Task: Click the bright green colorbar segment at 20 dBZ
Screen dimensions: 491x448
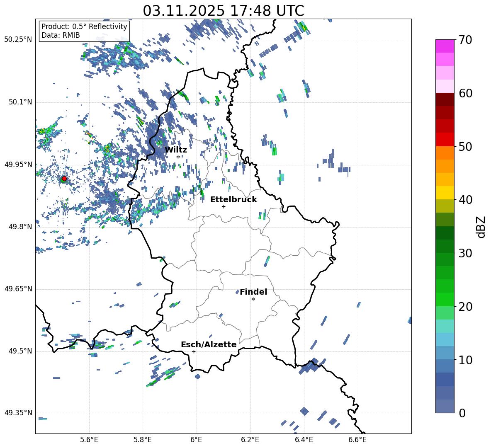Action: tap(445, 299)
